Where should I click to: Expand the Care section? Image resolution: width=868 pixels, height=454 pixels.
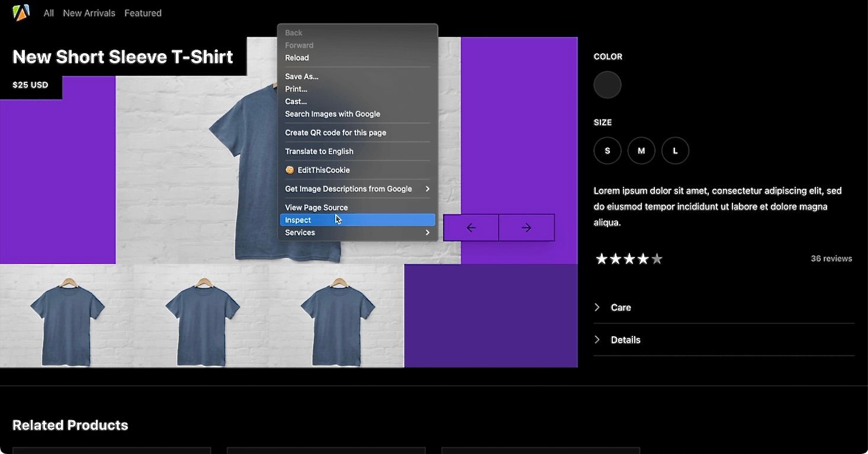tap(621, 307)
